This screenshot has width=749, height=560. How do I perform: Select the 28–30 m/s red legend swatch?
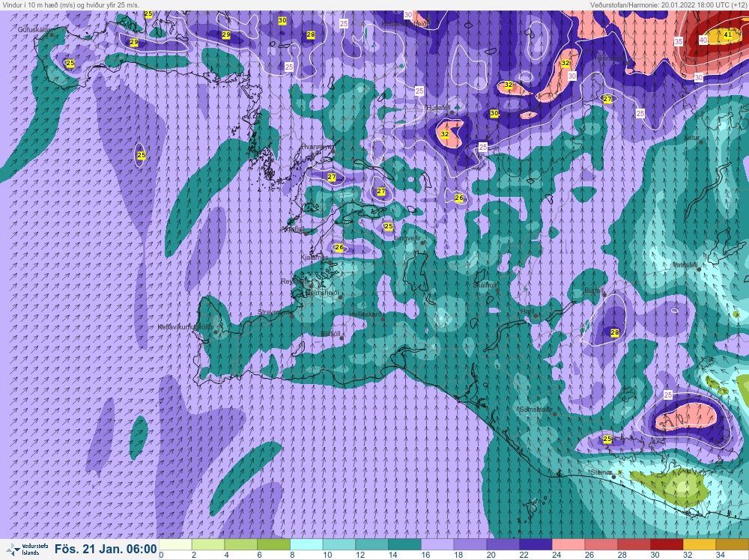[634, 545]
